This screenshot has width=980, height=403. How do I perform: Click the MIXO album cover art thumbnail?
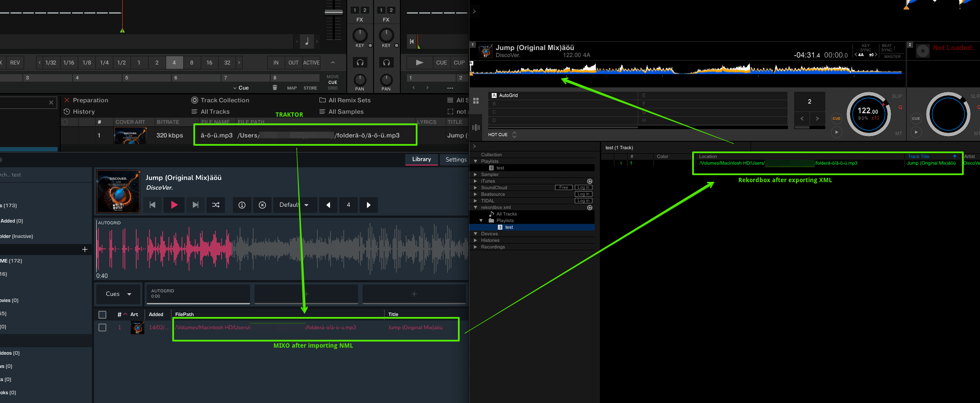(119, 192)
